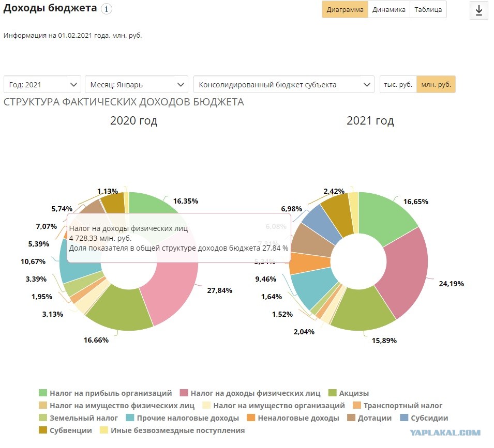Toggle legend item Налог на доходы физических лиц
This screenshot has height=448, width=494.
[x=250, y=393]
